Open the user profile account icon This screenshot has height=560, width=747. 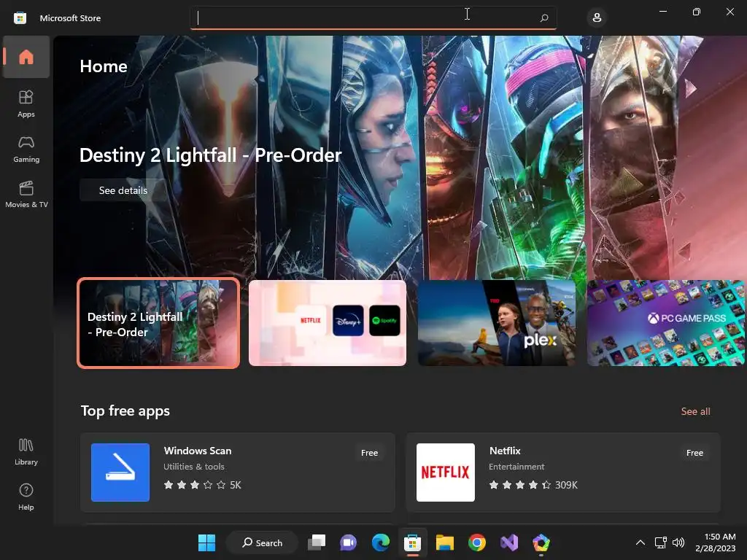coord(597,18)
